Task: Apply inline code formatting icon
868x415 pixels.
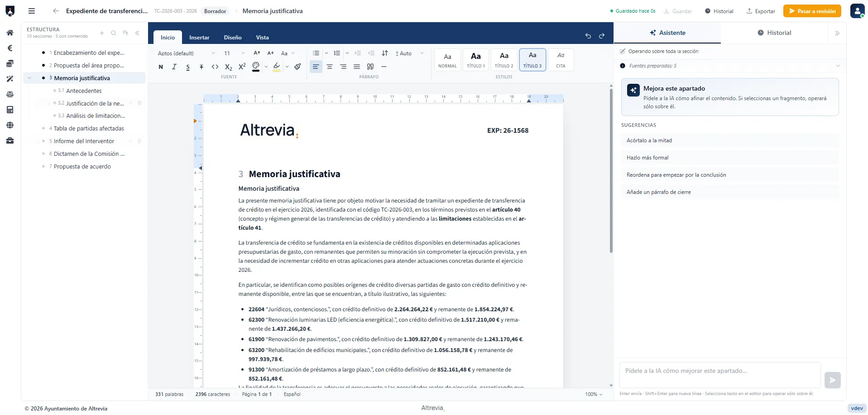Action: pyautogui.click(x=215, y=67)
